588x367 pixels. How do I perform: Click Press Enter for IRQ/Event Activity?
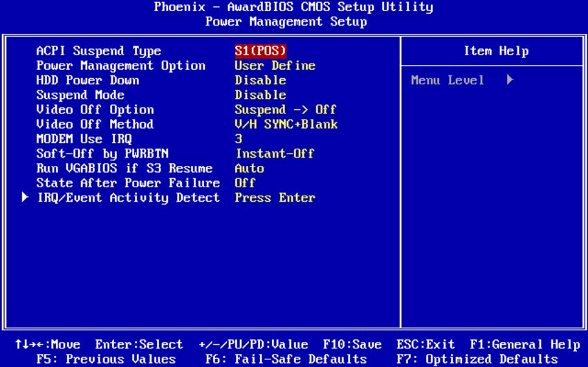[x=275, y=198]
